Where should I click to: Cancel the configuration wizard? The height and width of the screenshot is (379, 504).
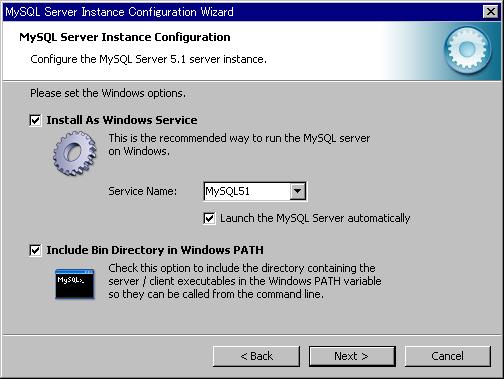coord(448,356)
